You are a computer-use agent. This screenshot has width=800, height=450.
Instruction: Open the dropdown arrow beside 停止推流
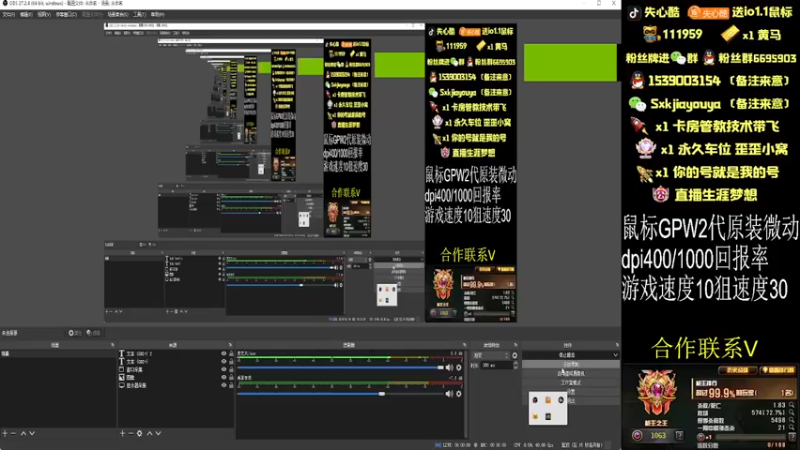pos(615,355)
